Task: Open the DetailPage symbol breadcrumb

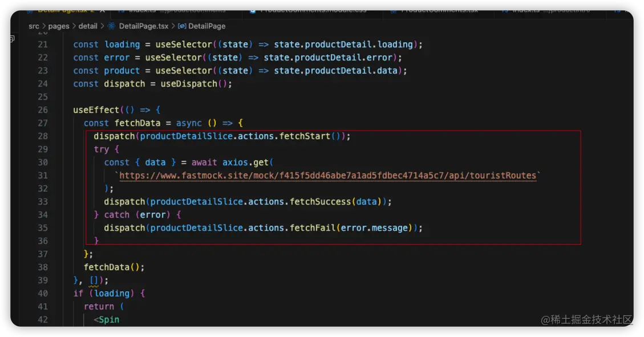Action: [x=206, y=26]
